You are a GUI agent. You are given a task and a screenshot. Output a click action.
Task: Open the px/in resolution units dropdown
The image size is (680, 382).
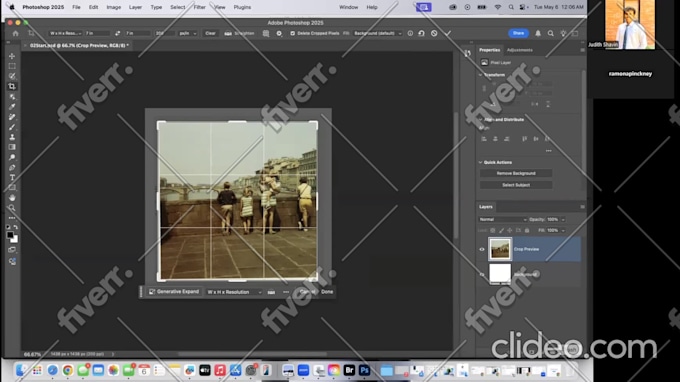pyautogui.click(x=188, y=33)
